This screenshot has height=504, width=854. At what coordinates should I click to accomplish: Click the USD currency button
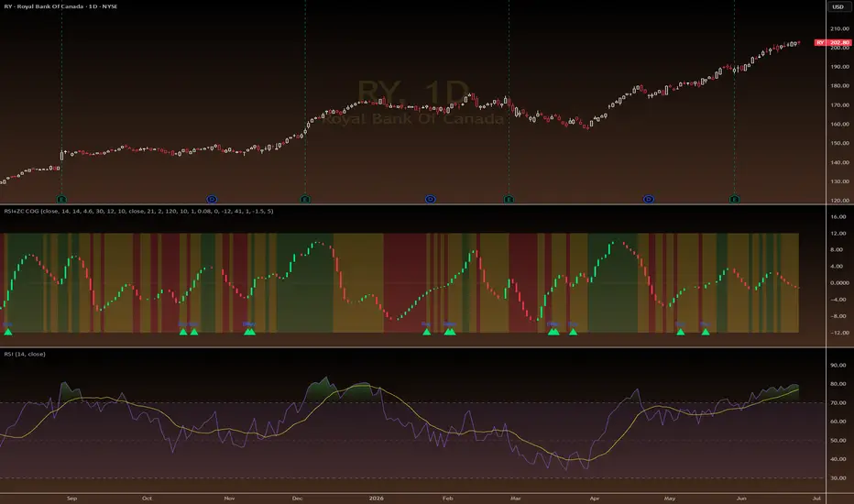coord(838,6)
